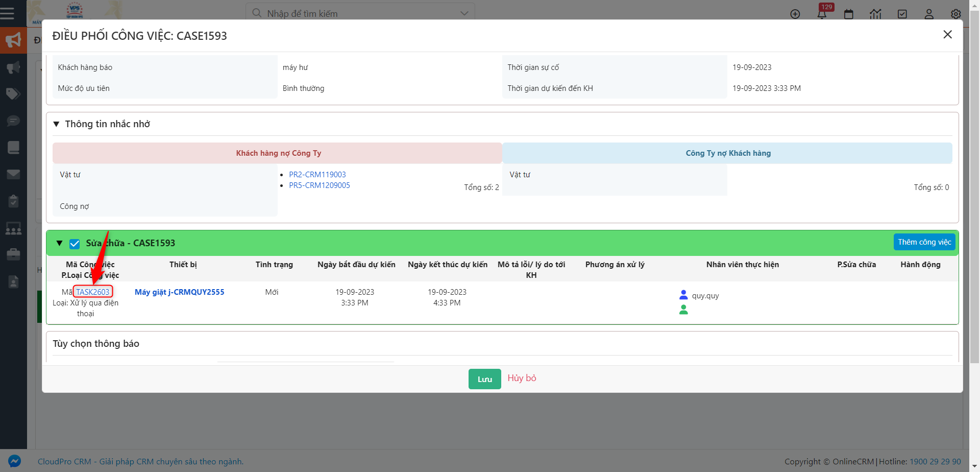This screenshot has height=472, width=980.
Task: Open link PR5-CRM1209005
Action: coord(320,185)
